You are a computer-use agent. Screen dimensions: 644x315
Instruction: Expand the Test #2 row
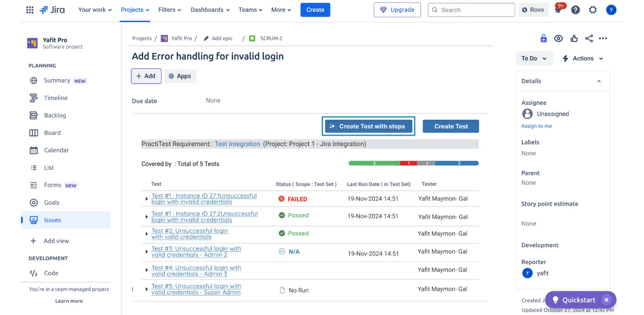click(147, 234)
